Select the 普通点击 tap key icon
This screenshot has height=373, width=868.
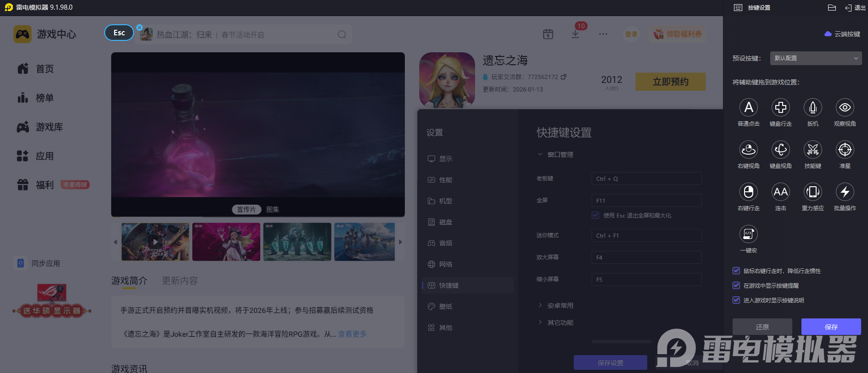tap(748, 108)
